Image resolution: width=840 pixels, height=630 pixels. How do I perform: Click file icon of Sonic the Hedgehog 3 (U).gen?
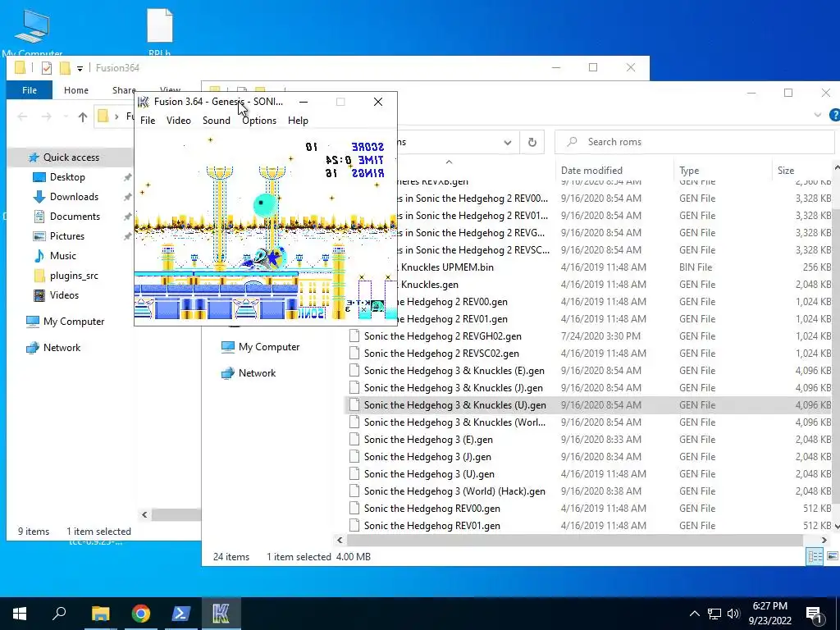[354, 474]
